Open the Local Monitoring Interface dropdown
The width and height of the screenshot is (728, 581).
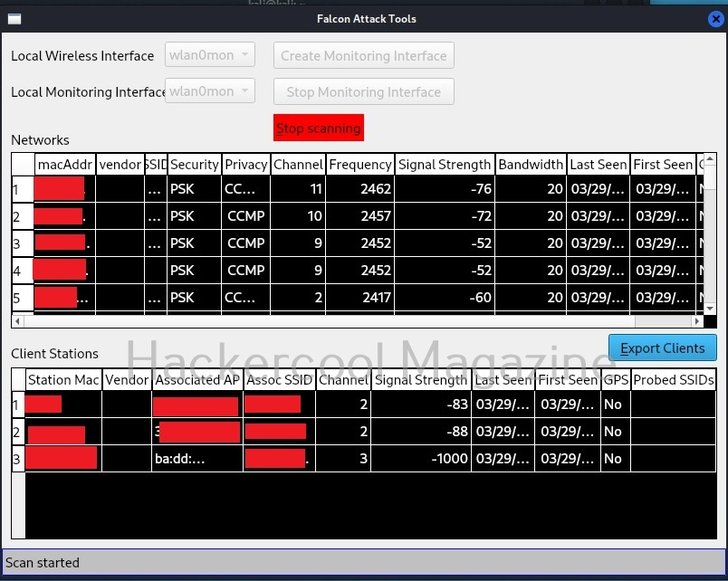coord(210,91)
